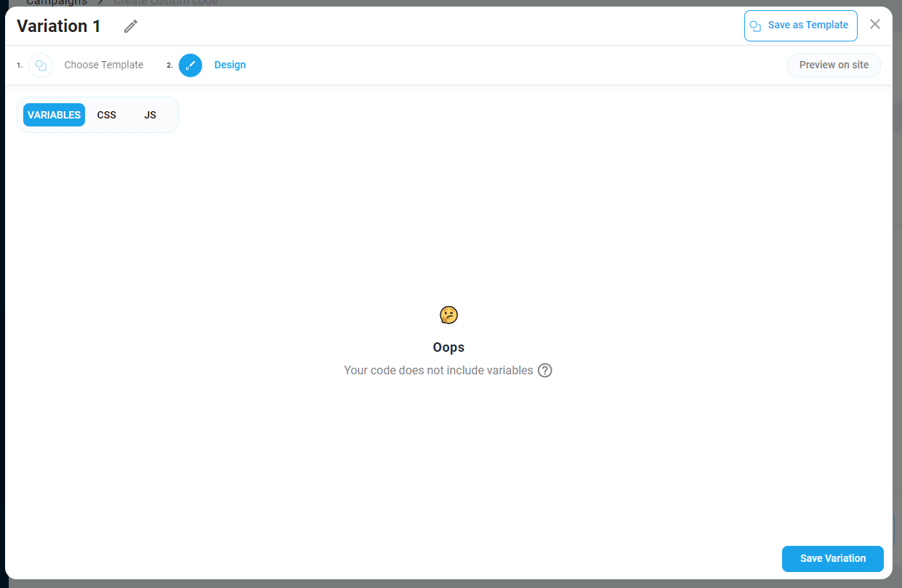Click the Campaigns breadcrumb behind the dialog
The width and height of the screenshot is (902, 588).
pyautogui.click(x=57, y=2)
